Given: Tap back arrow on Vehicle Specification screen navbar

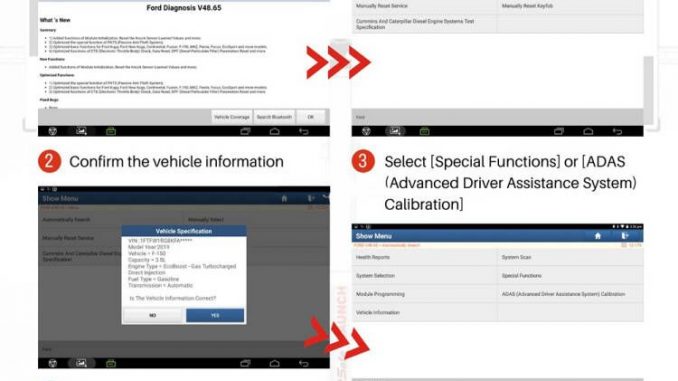Looking at the screenshot, I should tap(304, 364).
